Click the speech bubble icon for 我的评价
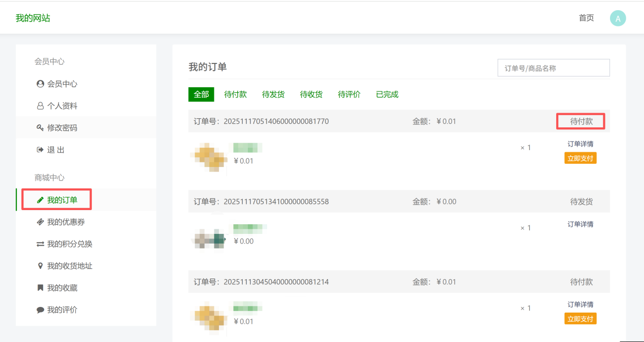Image resolution: width=644 pixels, height=342 pixels. pos(40,310)
